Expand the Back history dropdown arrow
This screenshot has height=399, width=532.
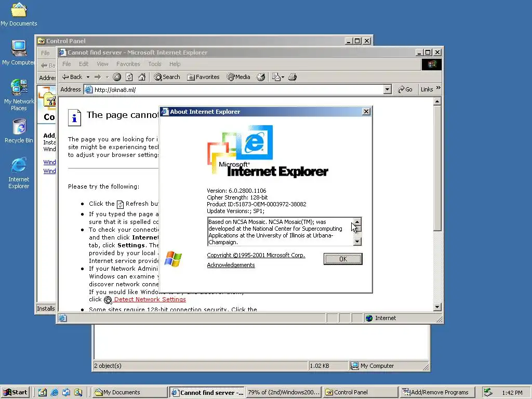[88, 77]
